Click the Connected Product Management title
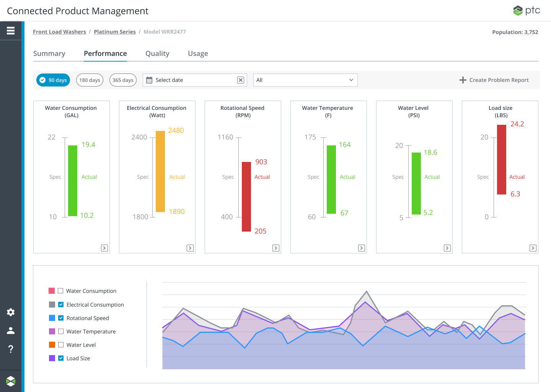The width and height of the screenshot is (551, 392). [x=78, y=11]
